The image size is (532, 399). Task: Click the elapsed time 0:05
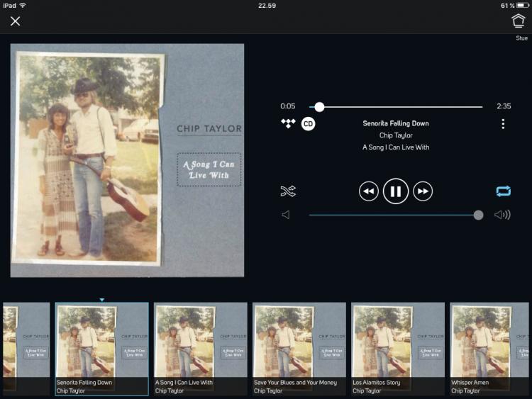point(288,106)
